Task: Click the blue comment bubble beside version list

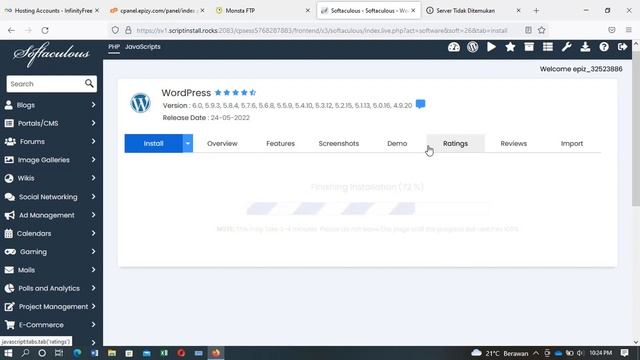Action: click(x=420, y=104)
